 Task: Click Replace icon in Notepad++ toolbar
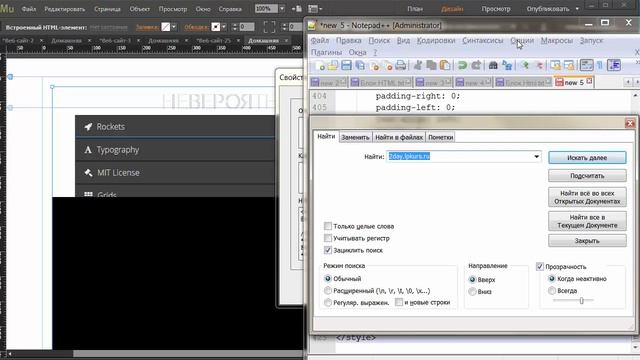coord(507,65)
